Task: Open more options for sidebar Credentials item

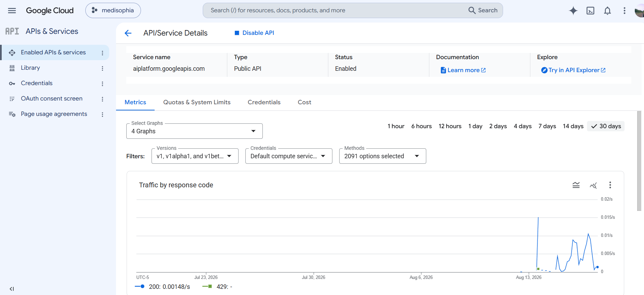Action: point(102,84)
